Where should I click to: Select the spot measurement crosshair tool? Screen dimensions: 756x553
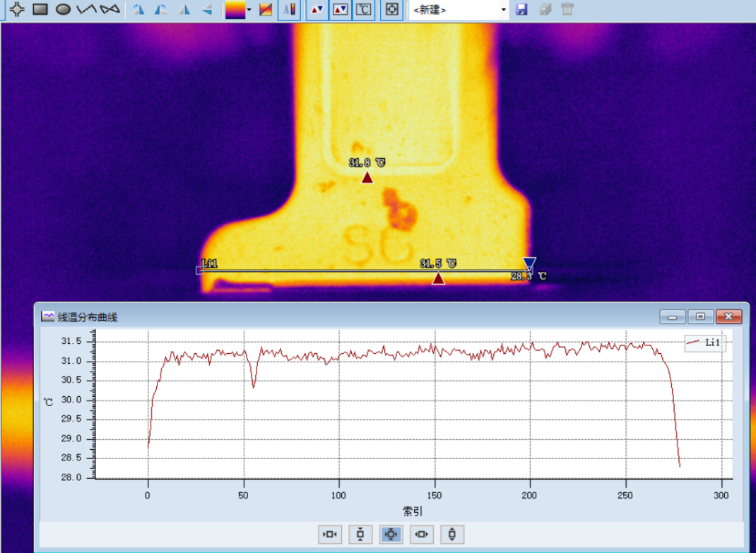(17, 9)
